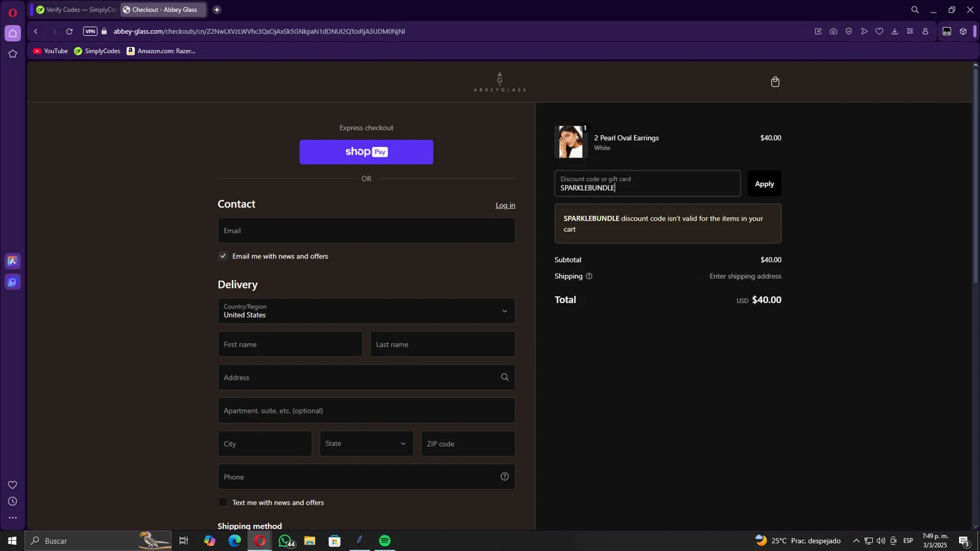Focus the First name field
The width and height of the screenshot is (980, 551).
[x=290, y=344]
